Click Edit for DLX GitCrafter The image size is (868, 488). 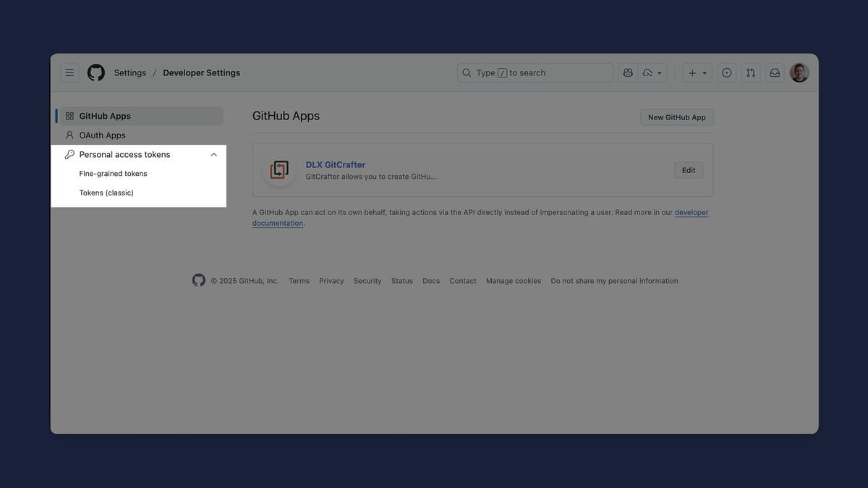pos(688,170)
